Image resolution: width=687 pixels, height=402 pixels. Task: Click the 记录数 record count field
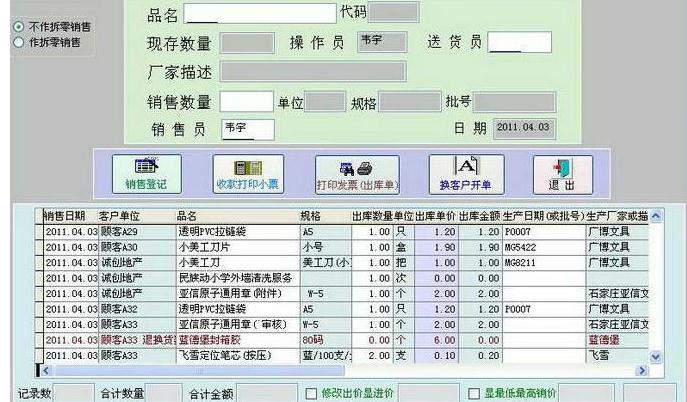tap(74, 393)
